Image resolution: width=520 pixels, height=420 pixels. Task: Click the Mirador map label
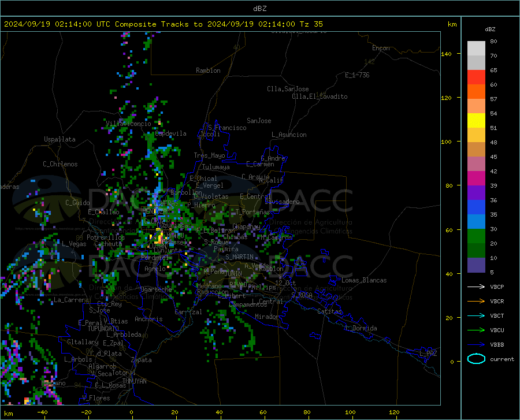[267, 317]
